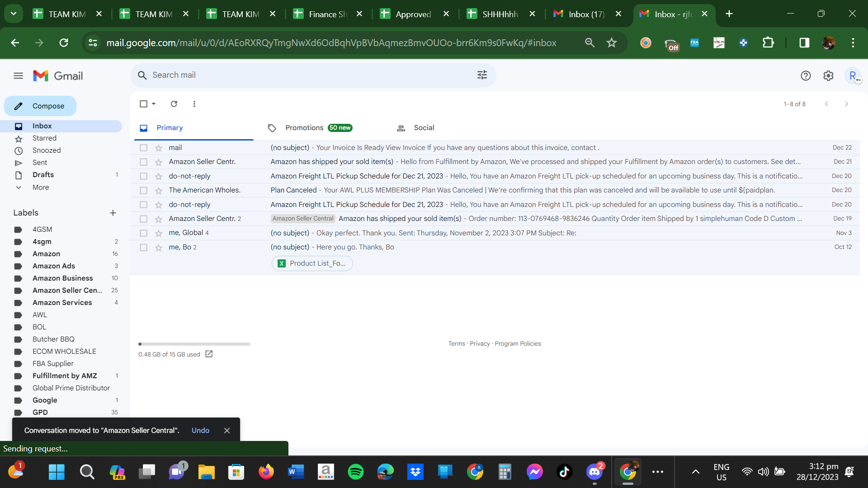This screenshot has height=488, width=868.
Task: Expand the More folders list
Action: tap(41, 188)
